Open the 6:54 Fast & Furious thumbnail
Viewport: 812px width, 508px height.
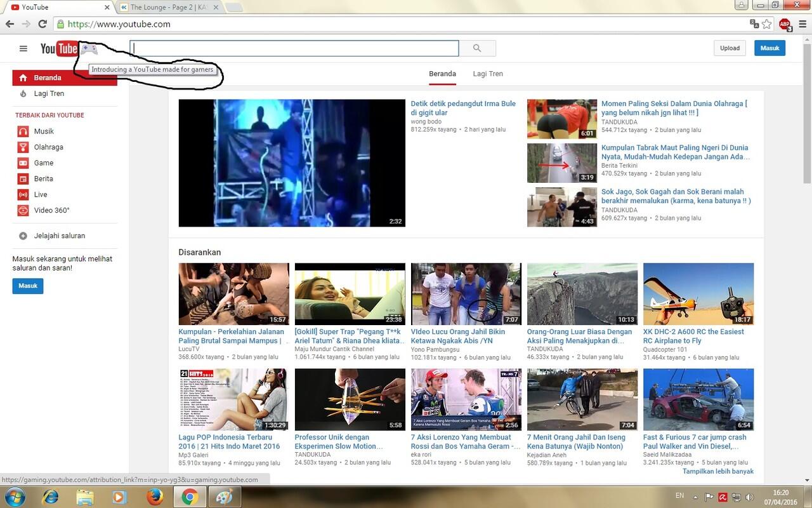point(698,399)
